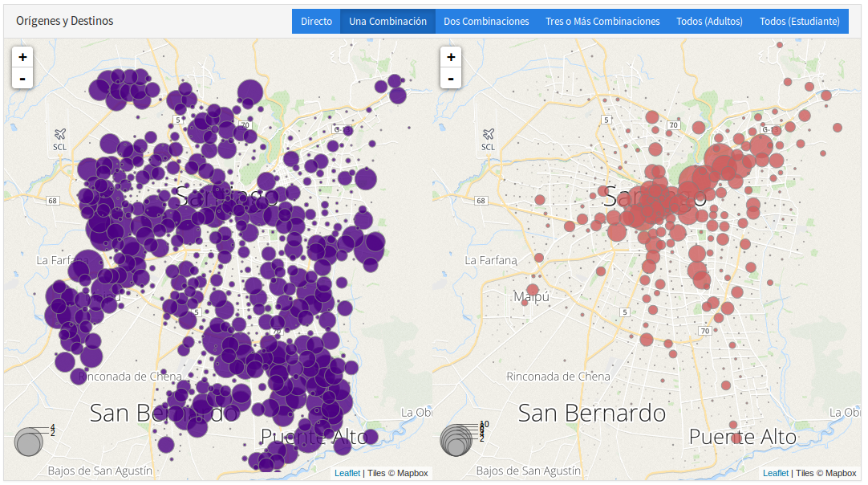
Task: Open Leaflet link on right map
Action: click(x=776, y=473)
